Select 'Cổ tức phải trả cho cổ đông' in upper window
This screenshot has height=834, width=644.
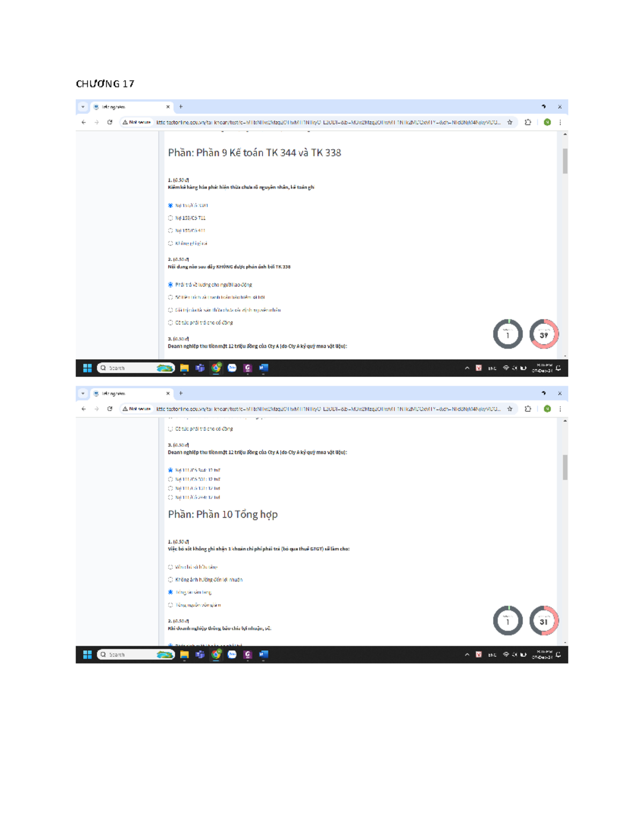171,323
